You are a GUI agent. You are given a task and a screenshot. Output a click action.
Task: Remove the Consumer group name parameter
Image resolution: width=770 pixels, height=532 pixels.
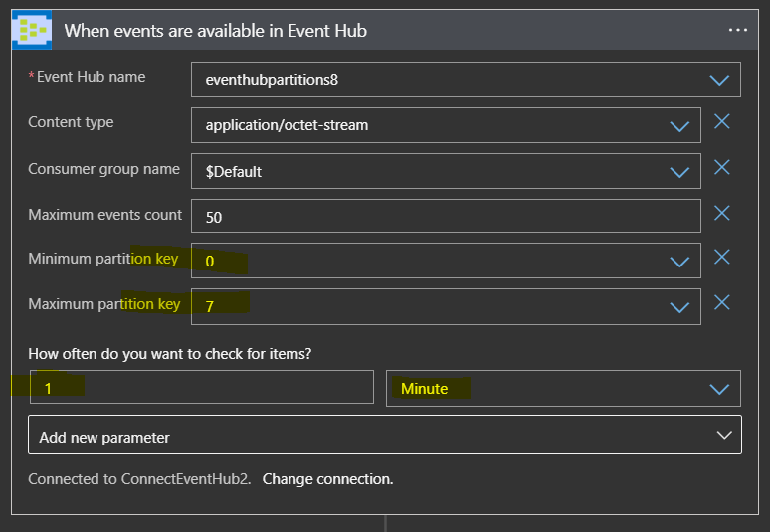pos(722,167)
